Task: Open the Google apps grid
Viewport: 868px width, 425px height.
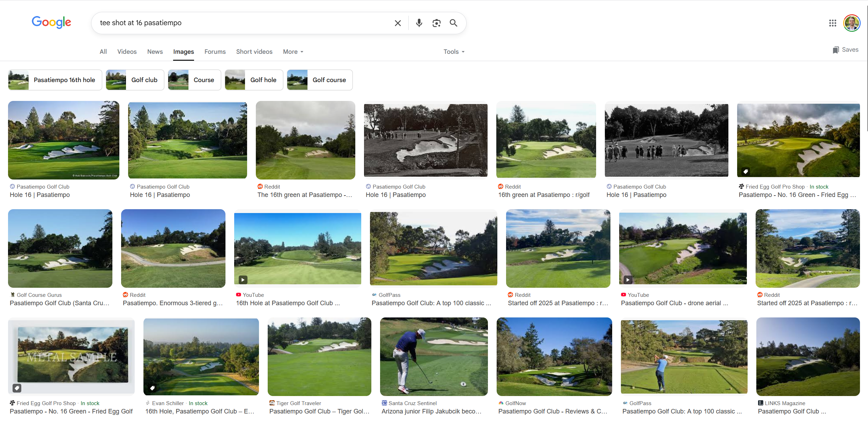Action: tap(832, 23)
